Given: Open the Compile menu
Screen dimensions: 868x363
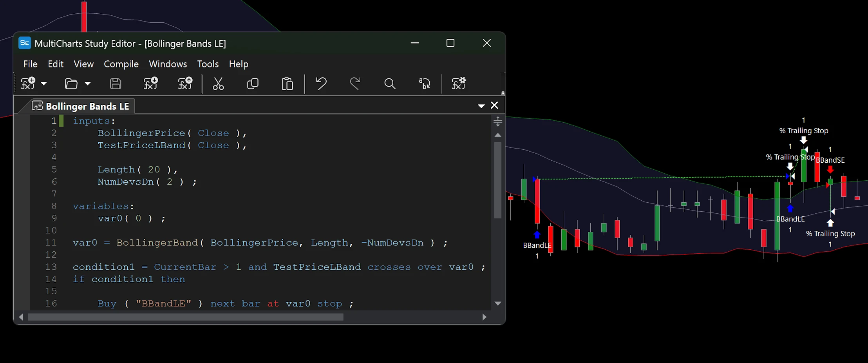Looking at the screenshot, I should [121, 64].
